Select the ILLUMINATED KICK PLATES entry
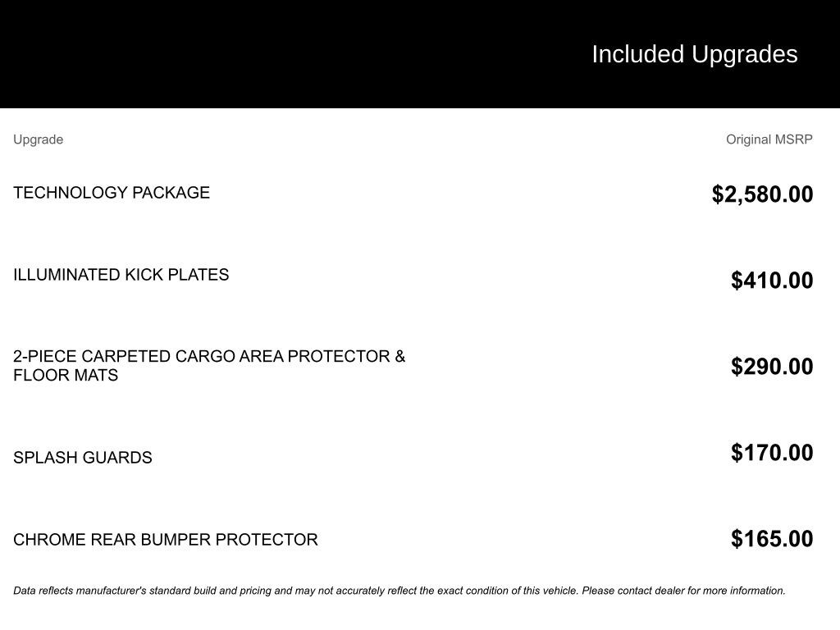 pyautogui.click(x=121, y=275)
